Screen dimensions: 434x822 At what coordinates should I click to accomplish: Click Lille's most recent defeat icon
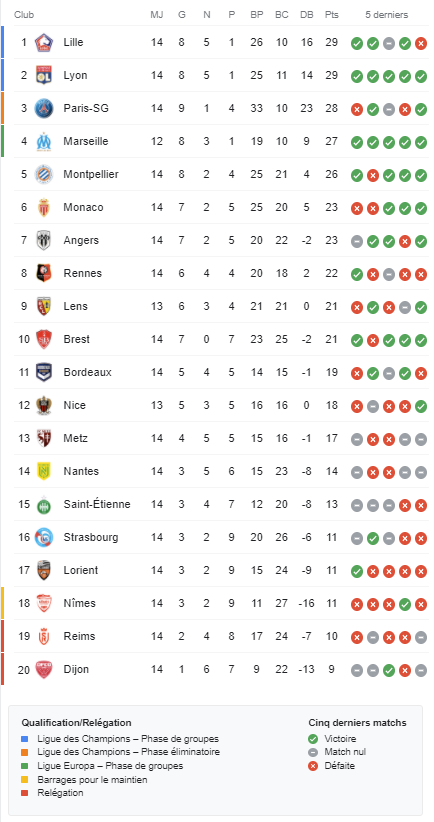(x=420, y=44)
